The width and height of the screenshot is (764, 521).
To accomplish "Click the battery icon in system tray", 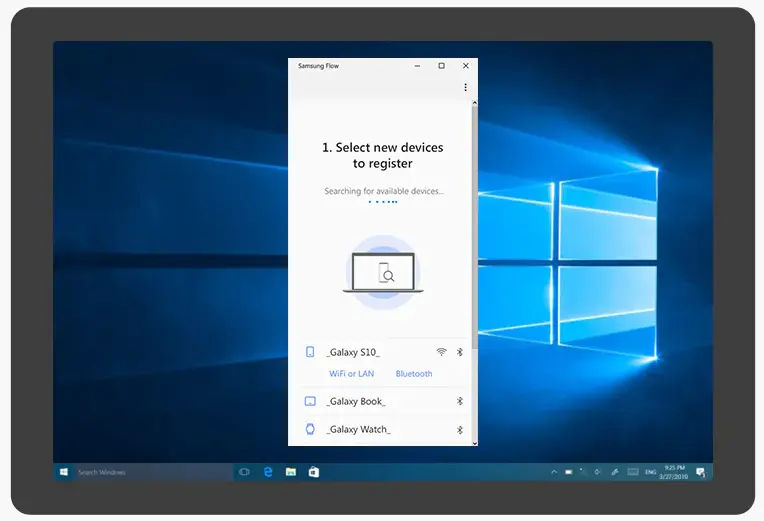I will pyautogui.click(x=569, y=472).
